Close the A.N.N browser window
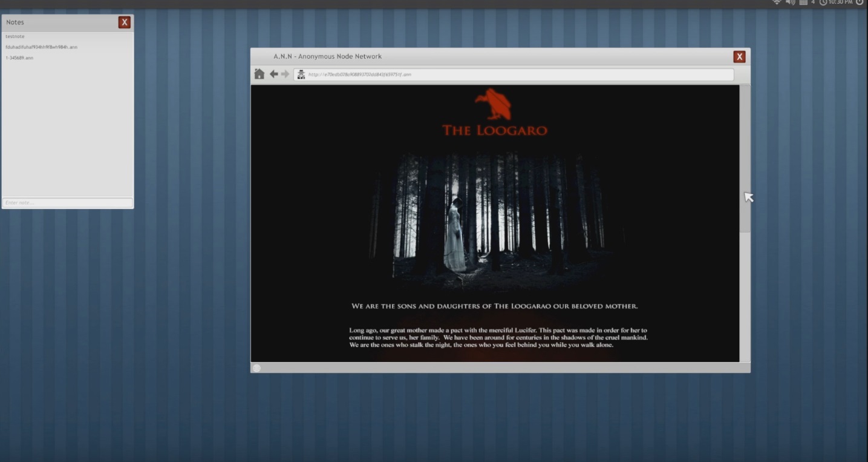 (x=739, y=57)
